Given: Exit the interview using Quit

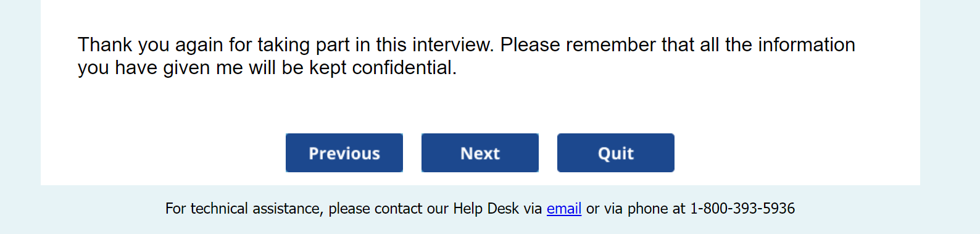Looking at the screenshot, I should coord(616,153).
